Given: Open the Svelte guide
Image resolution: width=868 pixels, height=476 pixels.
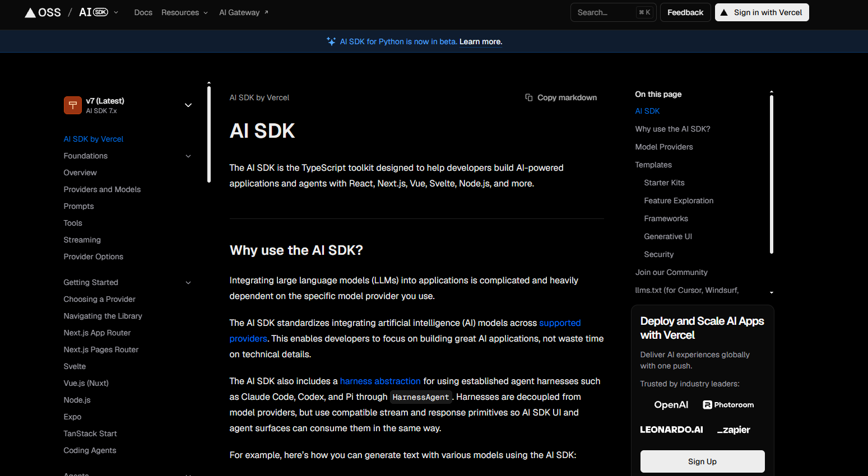Looking at the screenshot, I should click(75, 366).
